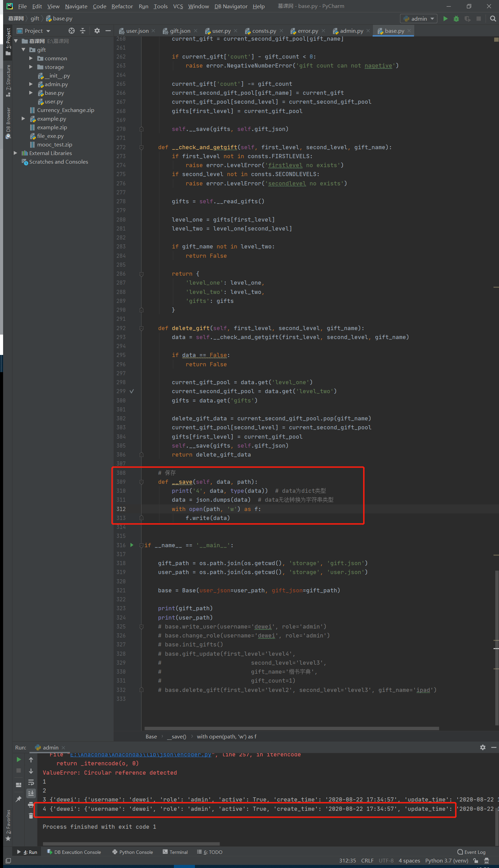Open the File menu
499x868 pixels.
pos(22,6)
